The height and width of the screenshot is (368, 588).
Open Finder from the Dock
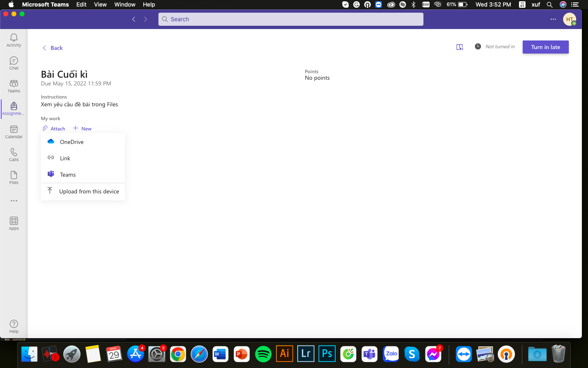coord(29,354)
